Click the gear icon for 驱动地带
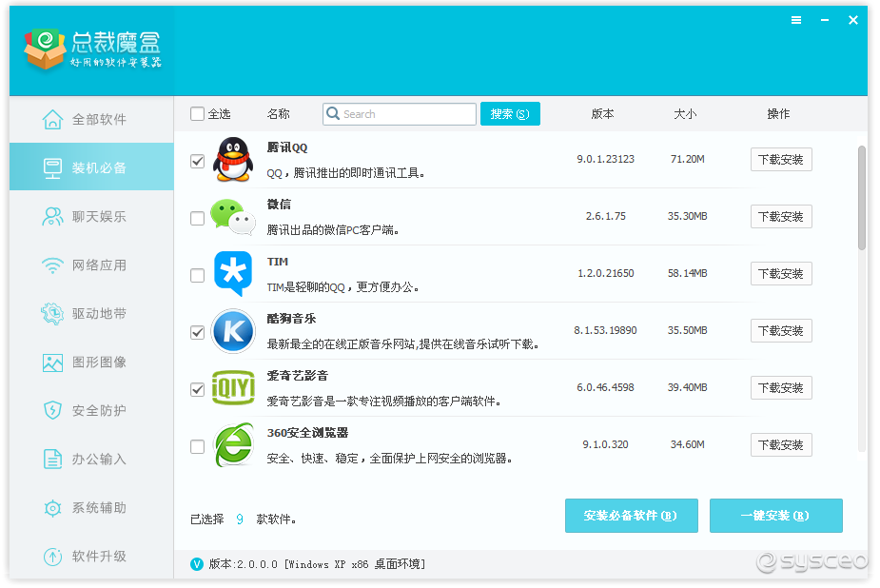Viewport: 880px width, 588px height. click(52, 314)
